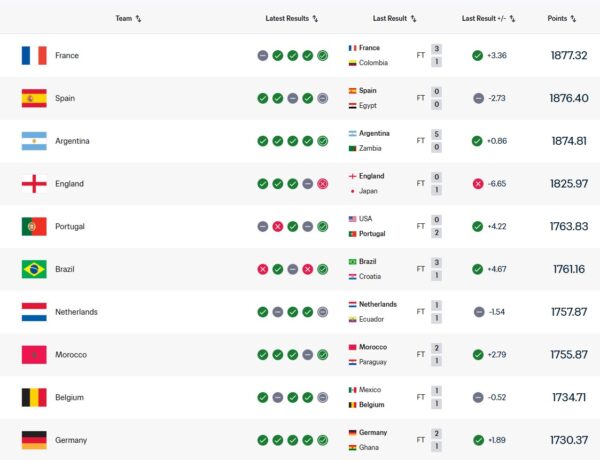Click the red cross icon beside -6.65
The width and height of the screenshot is (600, 460).
click(478, 184)
